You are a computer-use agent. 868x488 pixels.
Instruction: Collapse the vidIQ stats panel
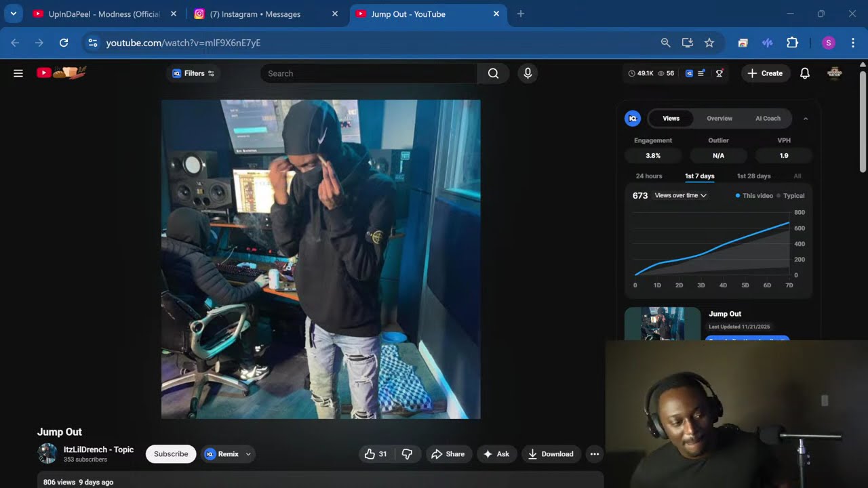coord(806,119)
